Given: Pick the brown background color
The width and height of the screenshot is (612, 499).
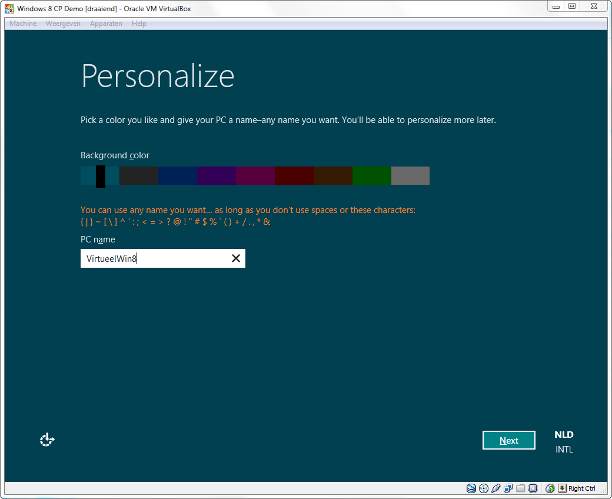Looking at the screenshot, I should click(x=333, y=176).
